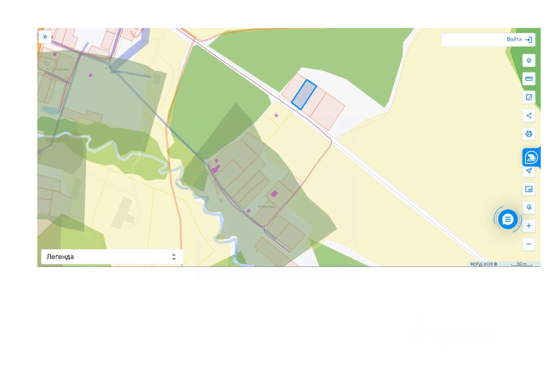
Task: Toggle the overview mini-map window
Action: [529, 189]
